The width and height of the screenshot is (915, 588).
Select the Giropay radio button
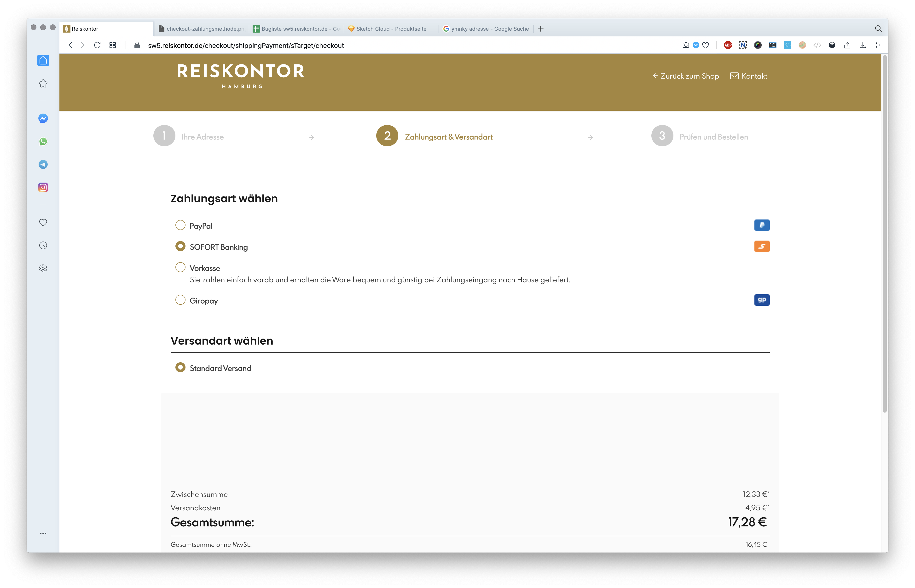[180, 300]
